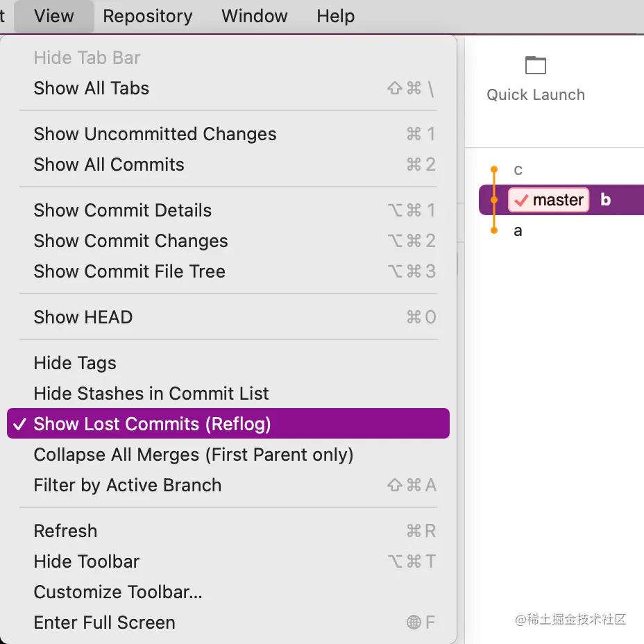
Task: Click the orange graph dot for commit c
Action: 494,169
